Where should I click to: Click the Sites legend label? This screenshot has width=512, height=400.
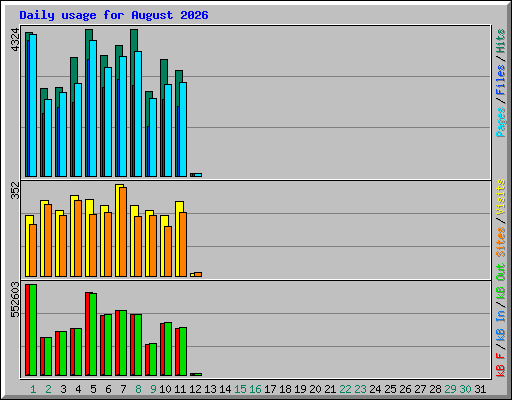pos(500,242)
